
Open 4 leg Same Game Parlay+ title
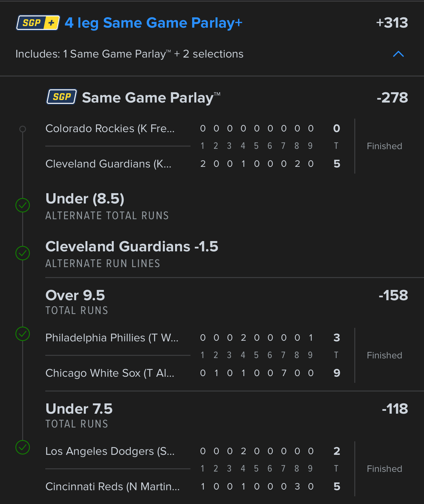[x=154, y=23]
